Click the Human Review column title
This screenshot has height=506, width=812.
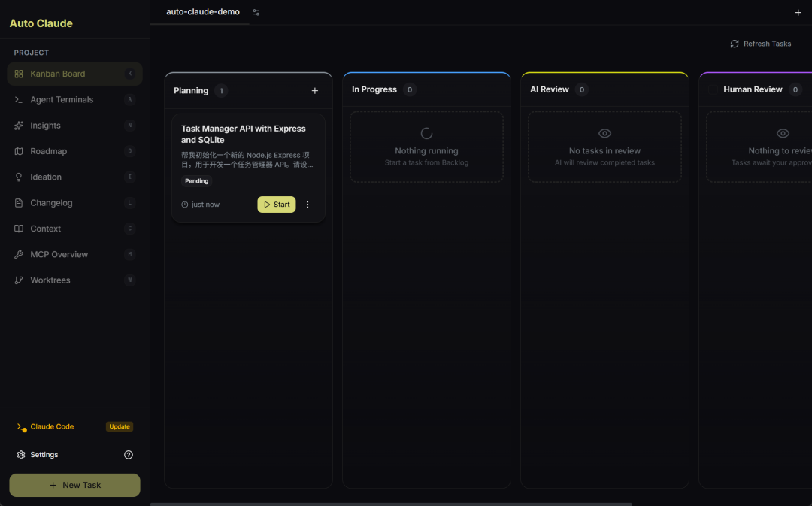(753, 89)
